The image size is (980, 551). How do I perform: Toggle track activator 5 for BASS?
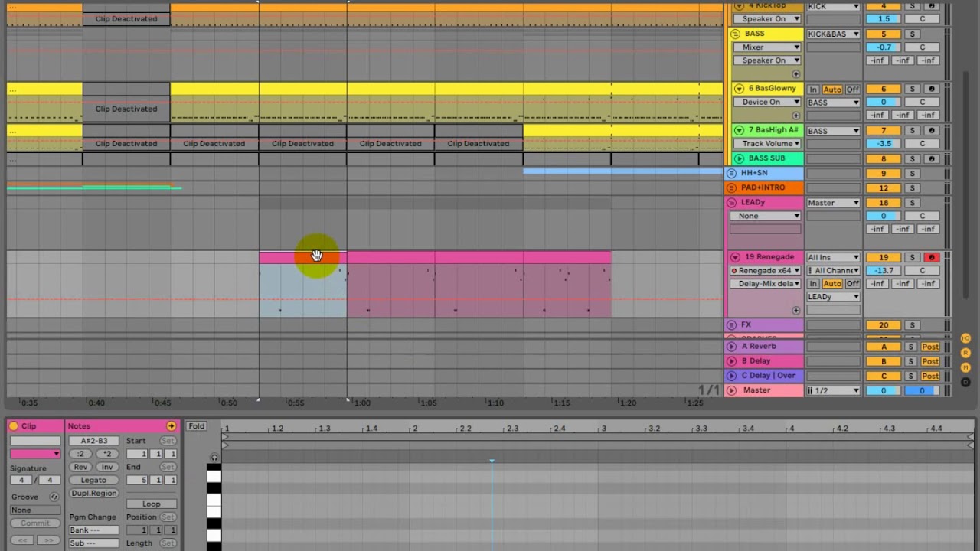(x=884, y=34)
